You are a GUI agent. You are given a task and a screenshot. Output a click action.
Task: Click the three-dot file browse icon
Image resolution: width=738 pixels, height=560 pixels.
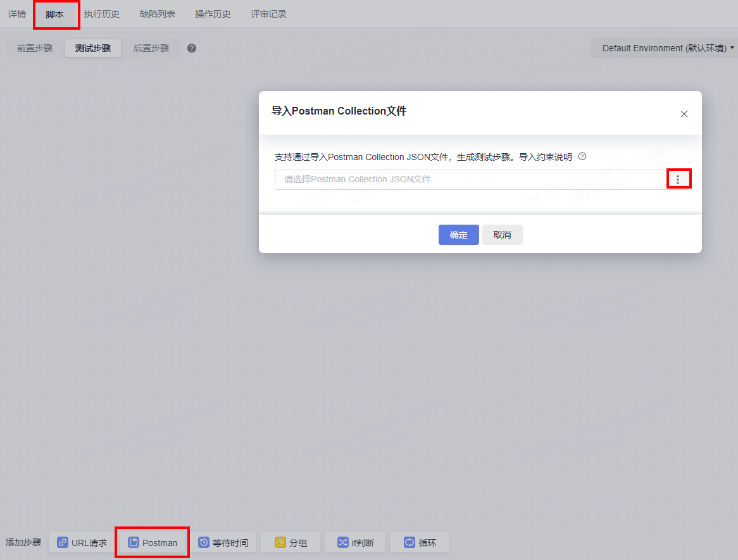point(678,179)
